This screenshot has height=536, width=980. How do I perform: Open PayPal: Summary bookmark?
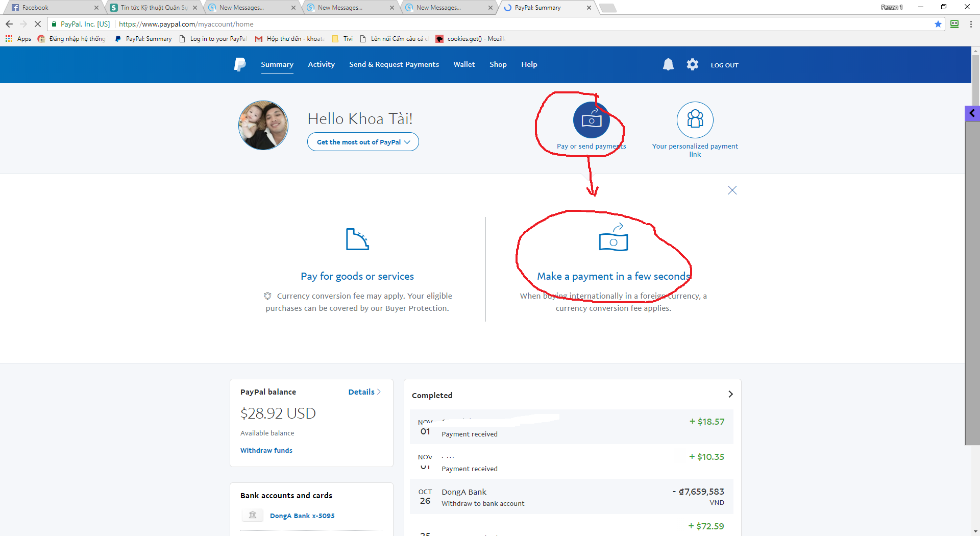click(x=143, y=39)
